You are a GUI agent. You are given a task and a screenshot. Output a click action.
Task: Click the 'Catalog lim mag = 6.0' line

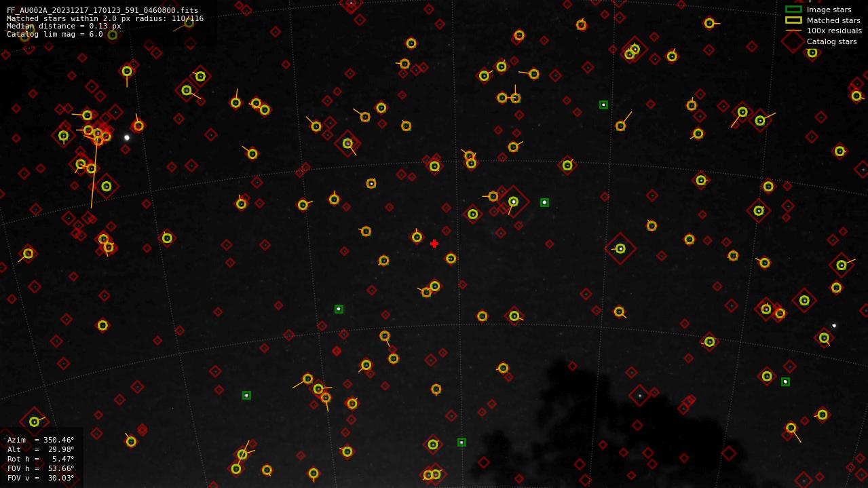pos(55,34)
